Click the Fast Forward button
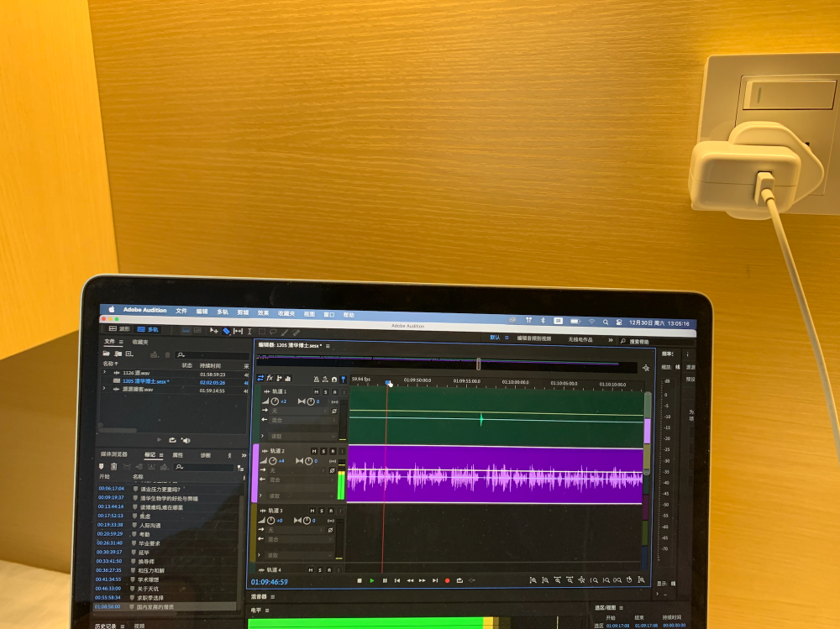Image resolution: width=840 pixels, height=629 pixels. point(423,580)
